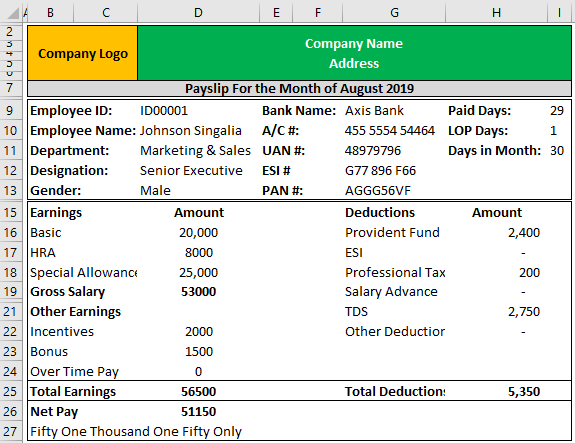Image resolution: width=575 pixels, height=443 pixels.
Task: Select Net Pay value 51150
Action: [x=198, y=411]
